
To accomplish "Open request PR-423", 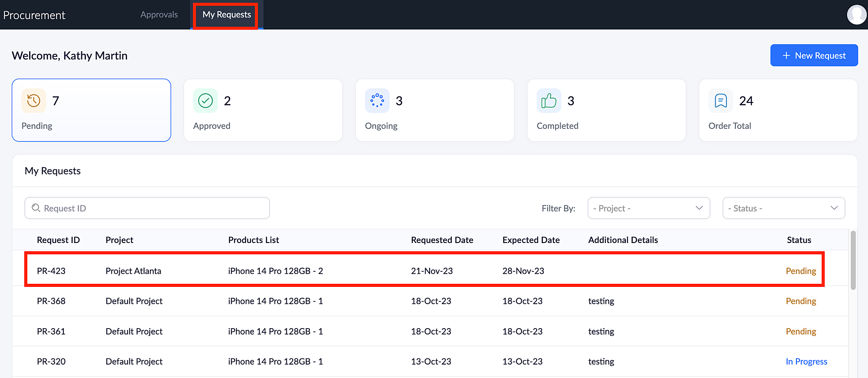I will pyautogui.click(x=51, y=271).
